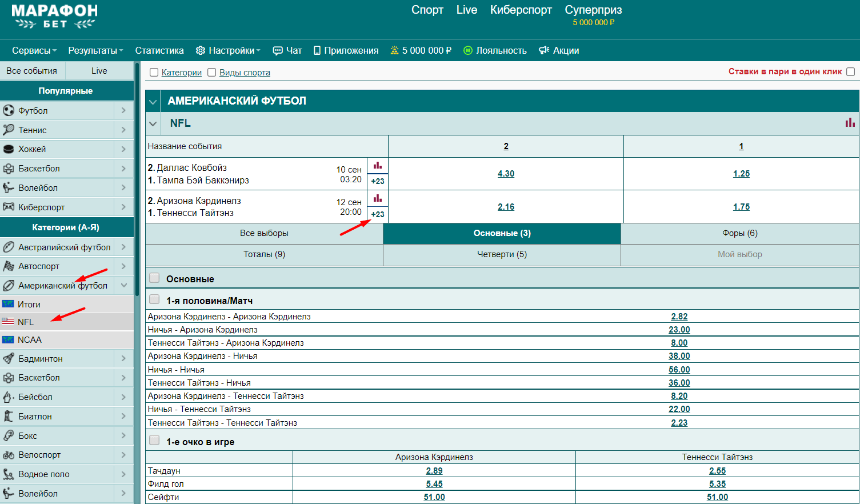The image size is (860, 504).
Task: Open the Сервисы dropdown menu
Action: pos(34,50)
